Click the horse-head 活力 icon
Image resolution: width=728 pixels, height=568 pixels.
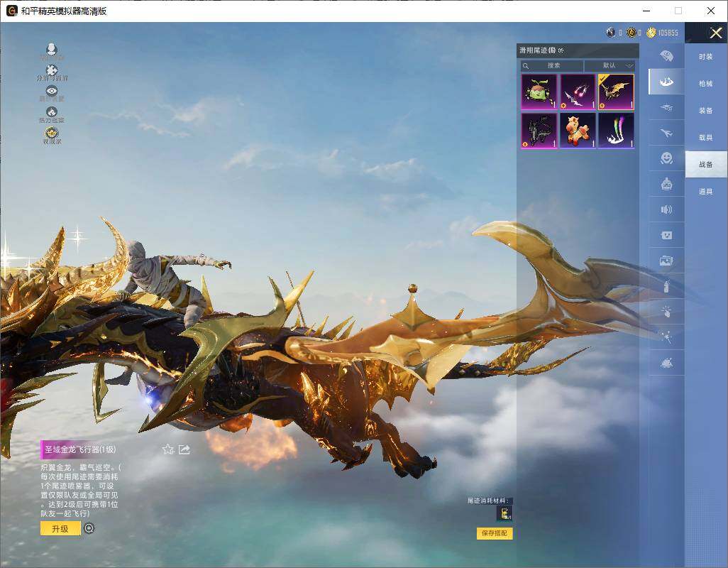pos(52,112)
